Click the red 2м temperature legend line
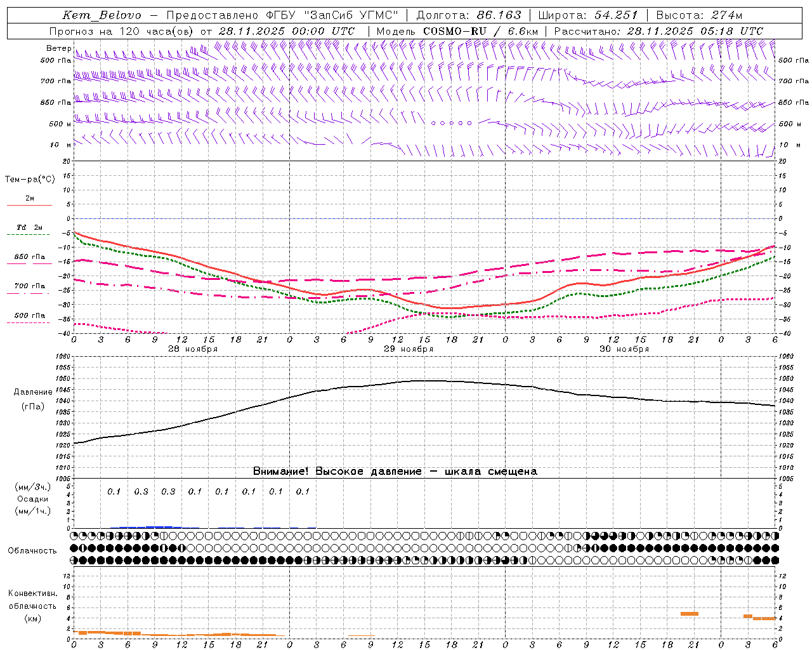The height and width of the screenshot is (650, 812). click(x=29, y=205)
